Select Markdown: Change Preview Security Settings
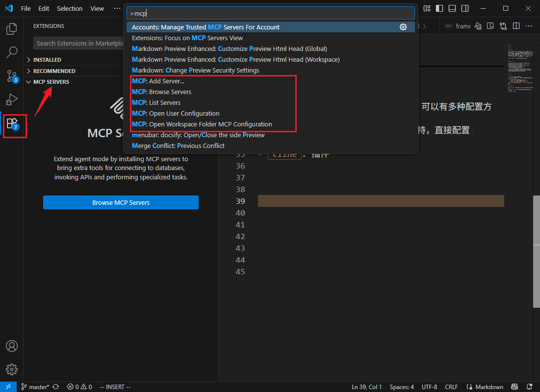 click(270, 70)
